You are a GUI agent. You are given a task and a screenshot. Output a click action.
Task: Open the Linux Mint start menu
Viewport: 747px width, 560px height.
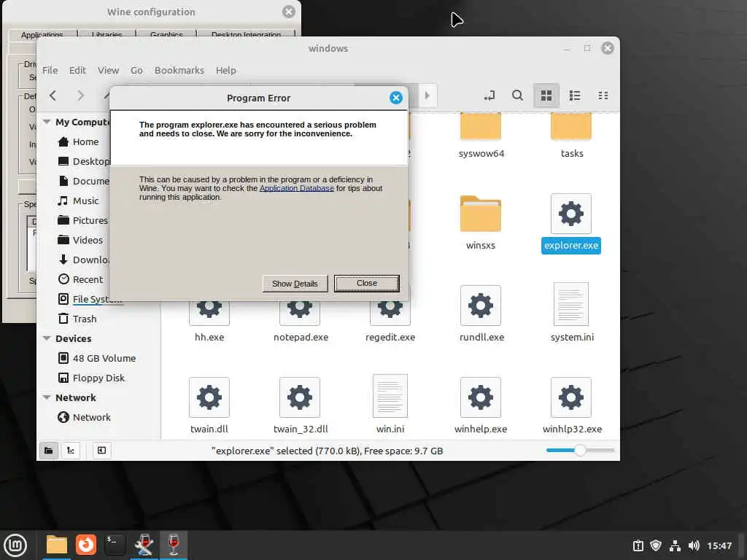15,545
